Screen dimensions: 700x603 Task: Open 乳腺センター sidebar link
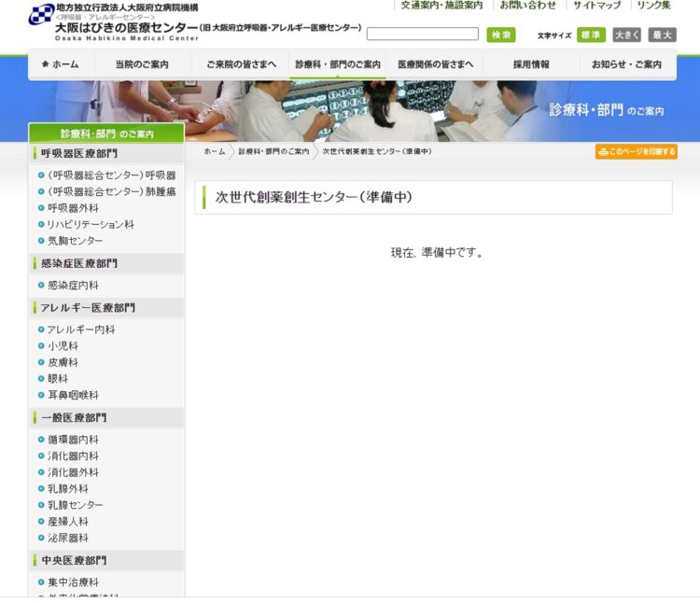click(75, 505)
